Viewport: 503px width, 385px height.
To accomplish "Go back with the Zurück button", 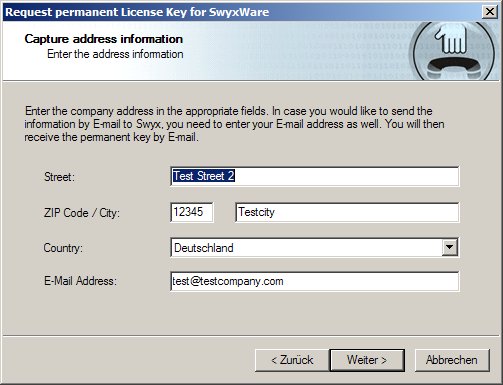I will (292, 360).
